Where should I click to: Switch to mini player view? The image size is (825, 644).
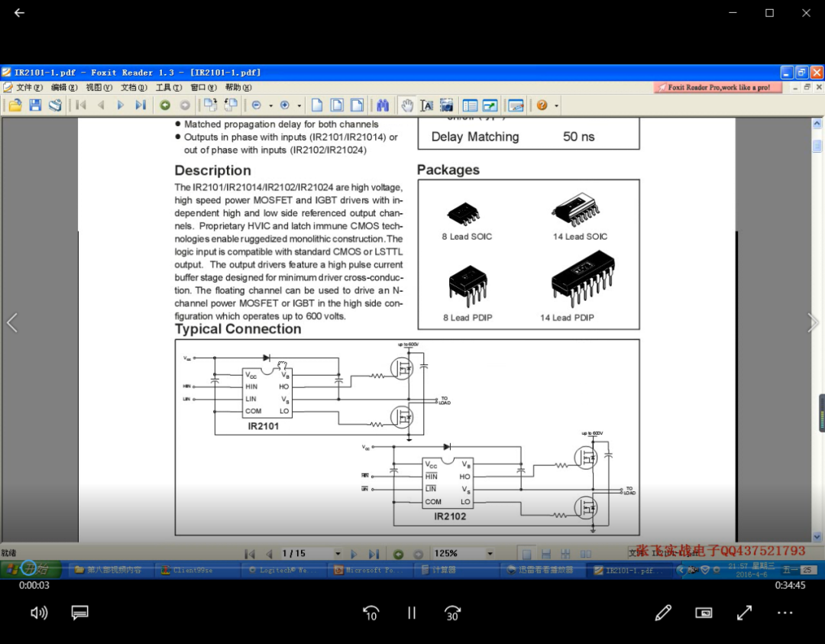pyautogui.click(x=704, y=613)
